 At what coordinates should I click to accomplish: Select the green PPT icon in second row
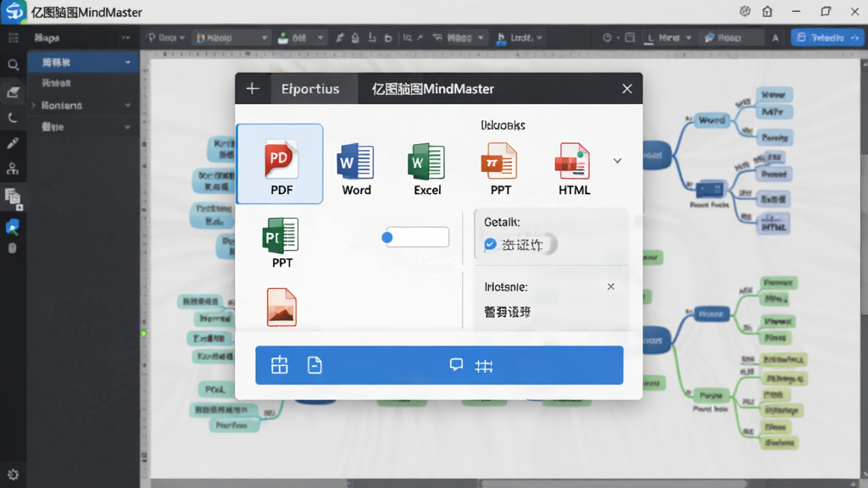tap(281, 242)
